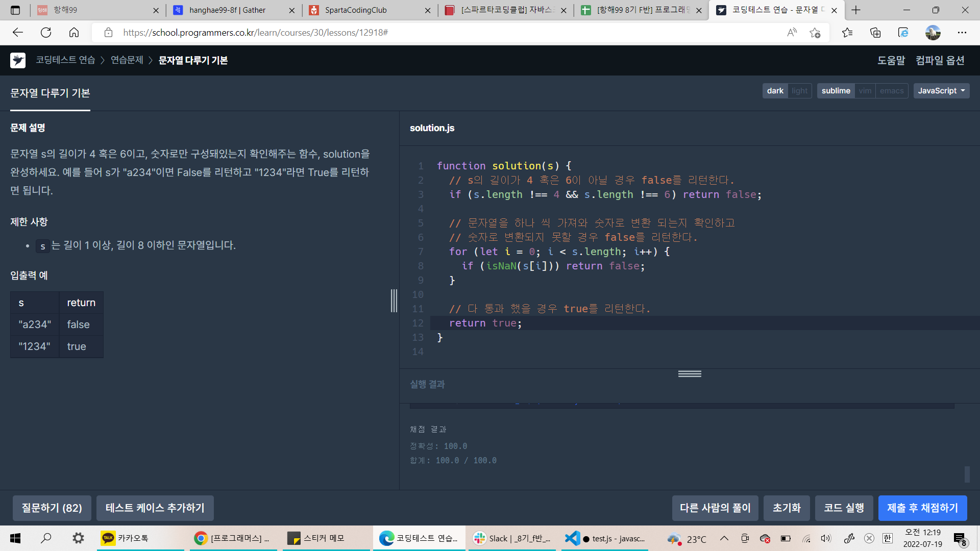Click the Programmers logo icon
Image resolution: width=980 pixels, height=551 pixels.
18,60
